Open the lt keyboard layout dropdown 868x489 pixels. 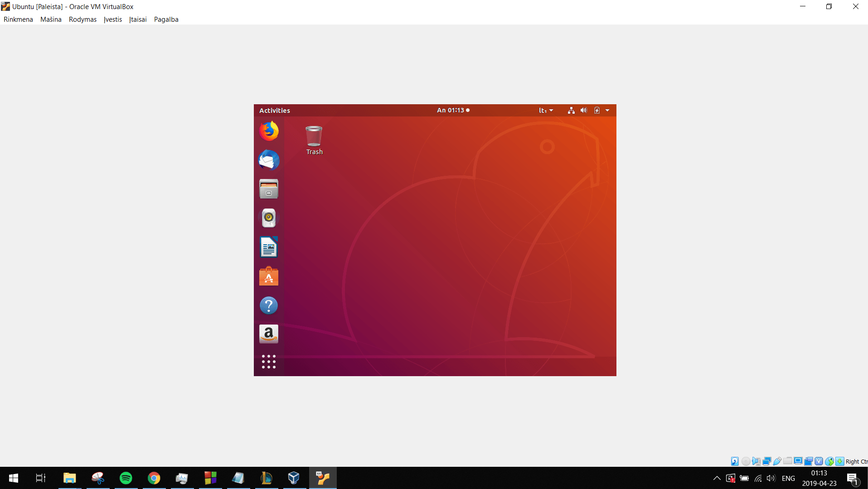tap(546, 110)
